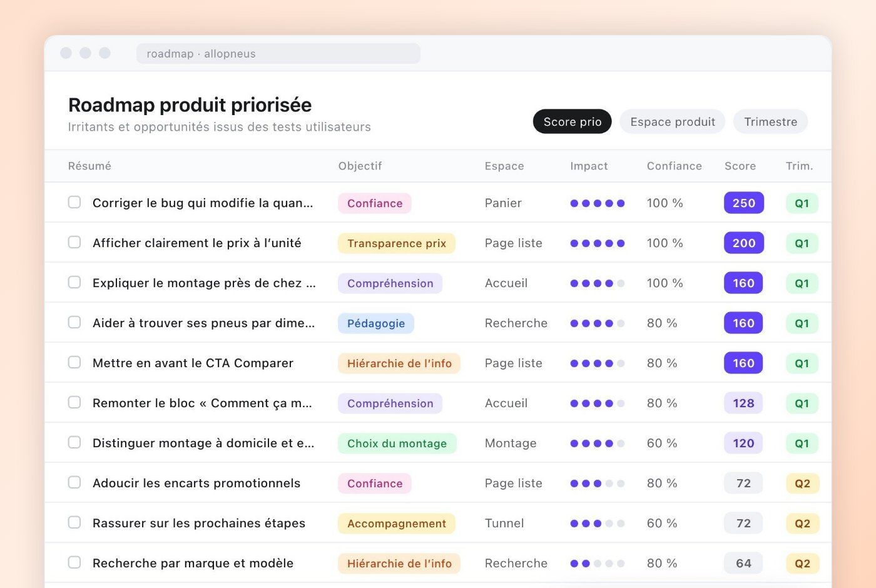Click the Transparence prix objective tag

(x=397, y=243)
